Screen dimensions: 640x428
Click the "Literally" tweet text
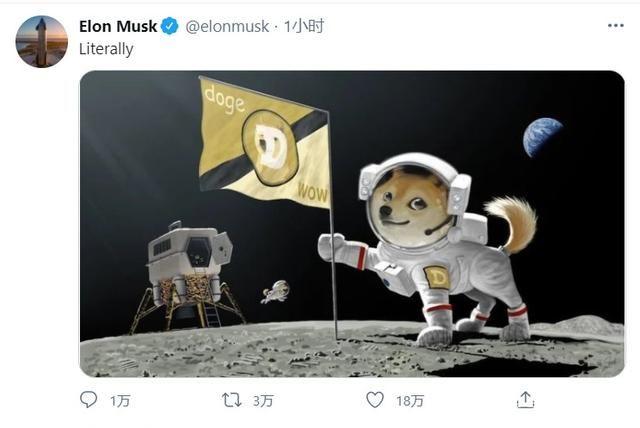pyautogui.click(x=106, y=49)
